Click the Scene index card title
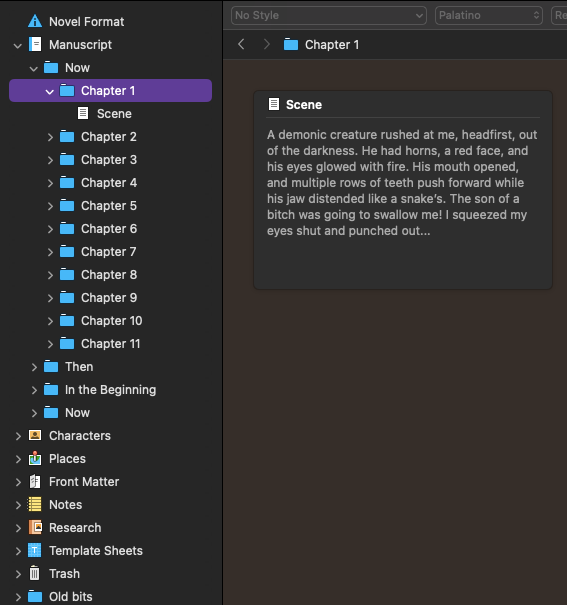567x605 pixels. tap(304, 105)
